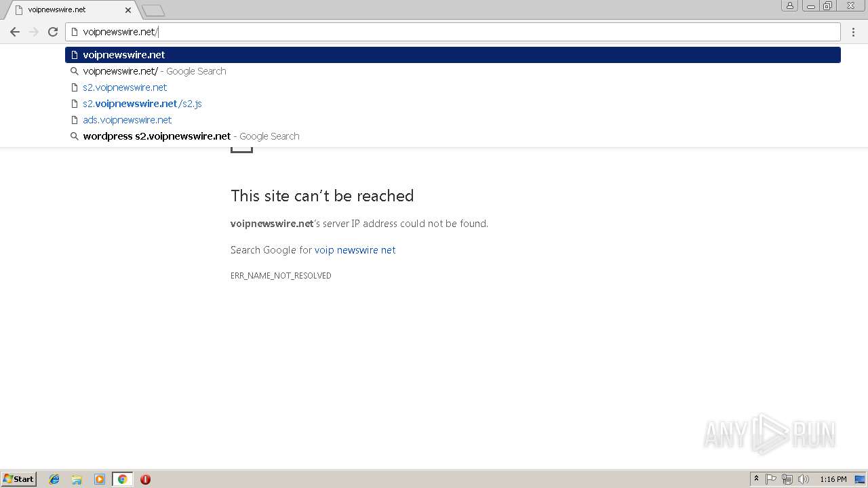The image size is (868, 488).
Task: Pick the s2.voipnewswire.net/s2.js suggestion
Action: tap(453, 104)
